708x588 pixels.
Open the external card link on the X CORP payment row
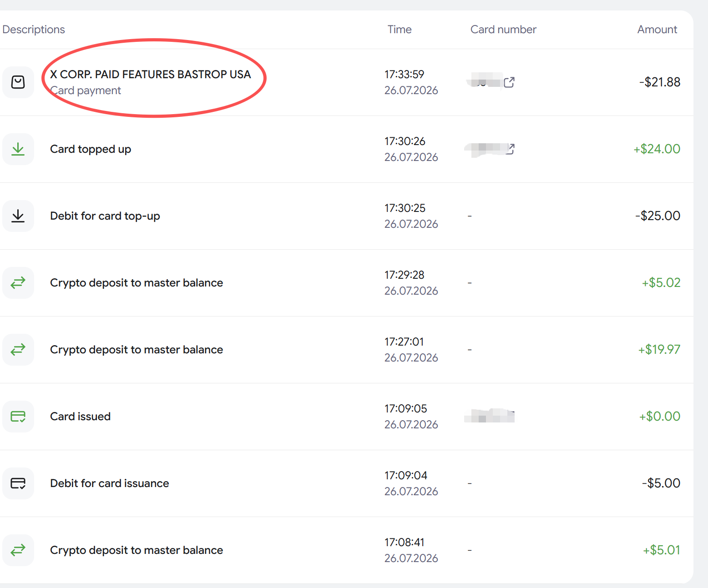pyautogui.click(x=509, y=82)
